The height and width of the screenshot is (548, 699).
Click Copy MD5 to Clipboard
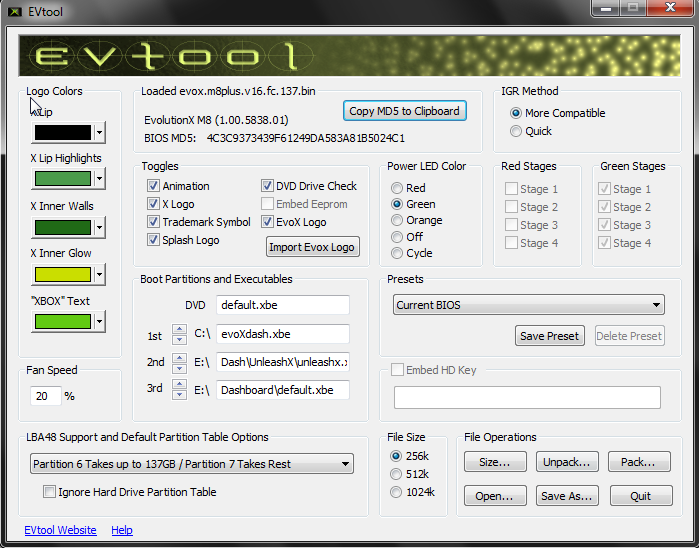(405, 111)
